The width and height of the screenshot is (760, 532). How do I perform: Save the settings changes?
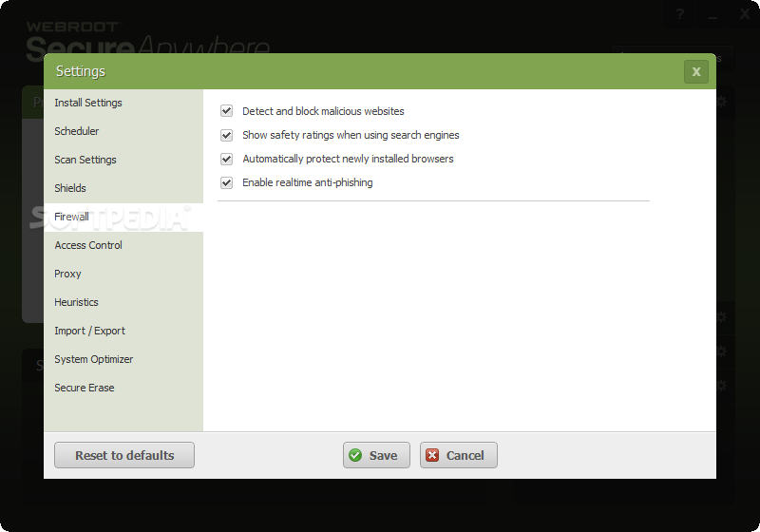[x=376, y=455]
